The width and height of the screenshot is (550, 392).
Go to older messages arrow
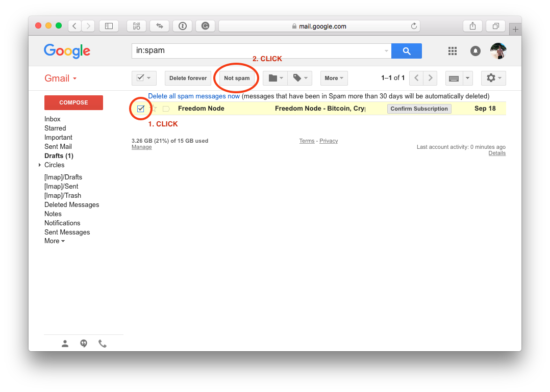(431, 78)
